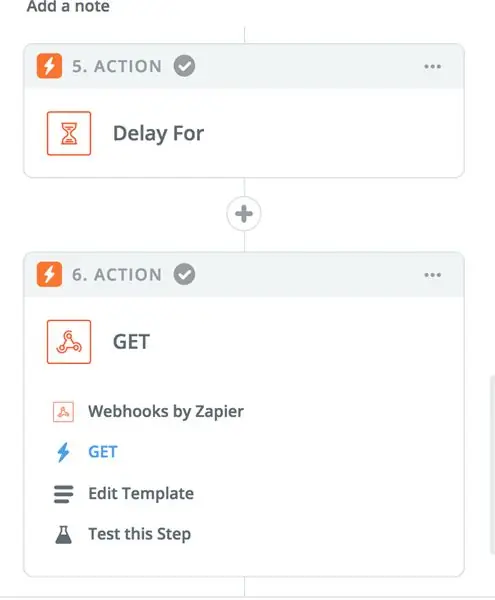Click the orange lightning icon on step 5

click(49, 66)
